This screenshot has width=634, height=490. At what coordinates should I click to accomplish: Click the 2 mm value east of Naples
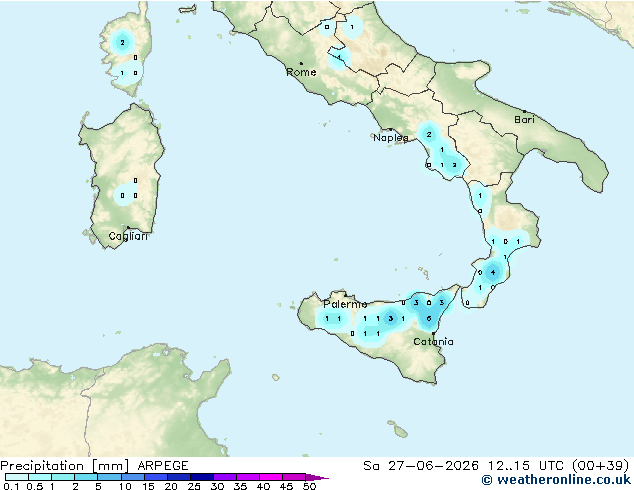429,134
